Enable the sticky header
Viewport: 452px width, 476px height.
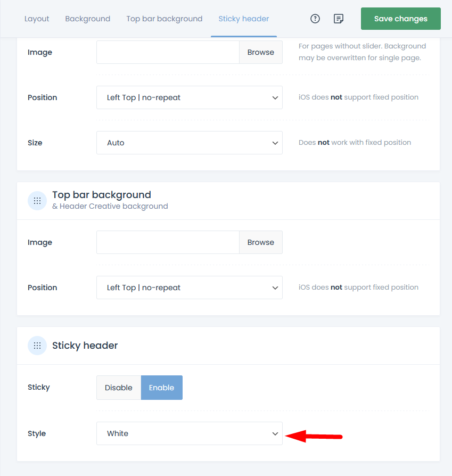pos(161,388)
